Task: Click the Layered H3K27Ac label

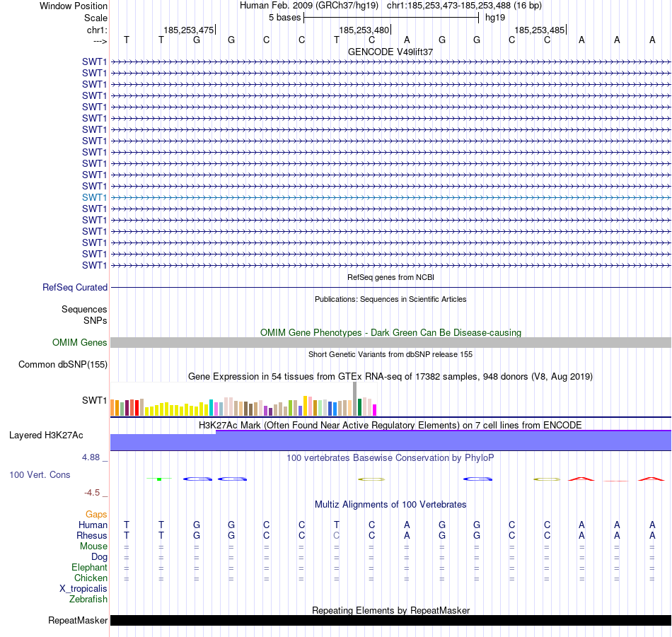Action: [46, 436]
